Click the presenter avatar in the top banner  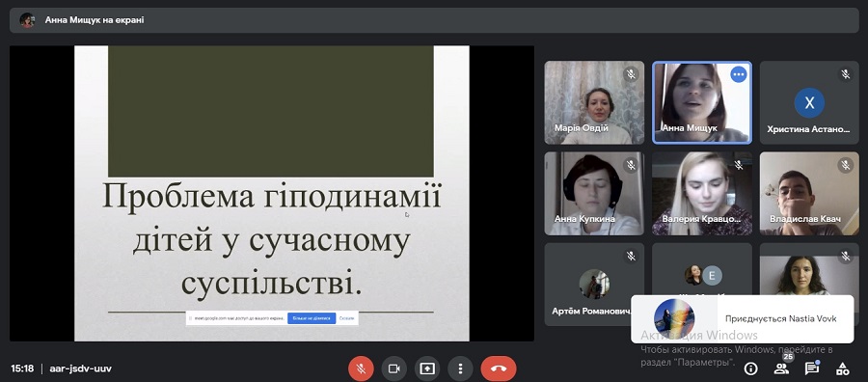pyautogui.click(x=27, y=20)
